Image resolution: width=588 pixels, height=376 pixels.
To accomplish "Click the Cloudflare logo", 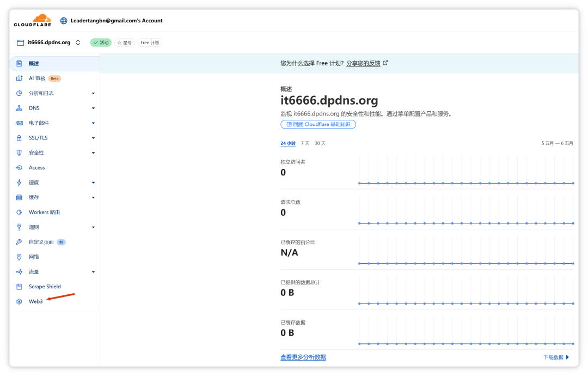I will [33, 20].
